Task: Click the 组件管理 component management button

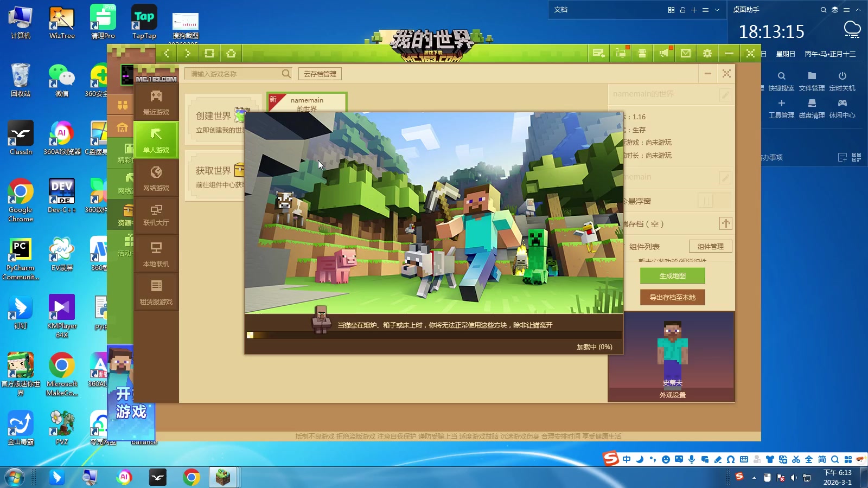Action: point(711,246)
